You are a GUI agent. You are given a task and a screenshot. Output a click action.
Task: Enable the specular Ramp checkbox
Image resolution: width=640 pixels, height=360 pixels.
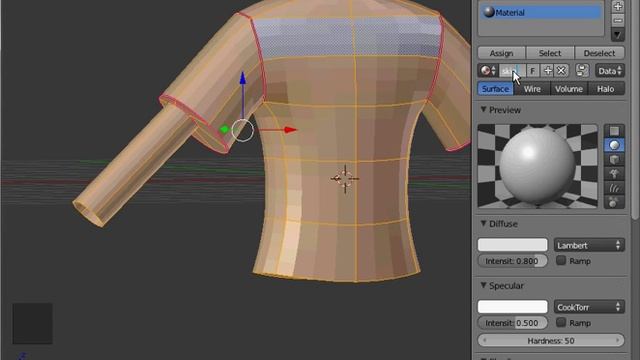[x=561, y=322]
